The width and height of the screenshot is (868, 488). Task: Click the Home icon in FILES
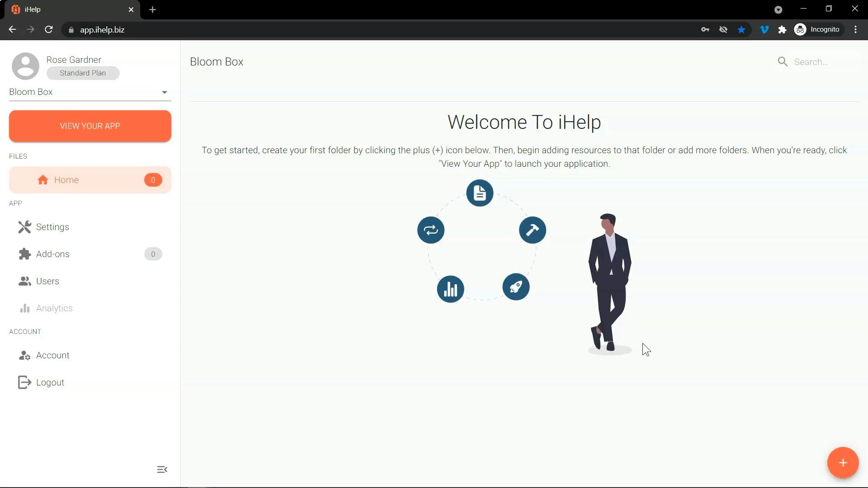click(x=42, y=180)
